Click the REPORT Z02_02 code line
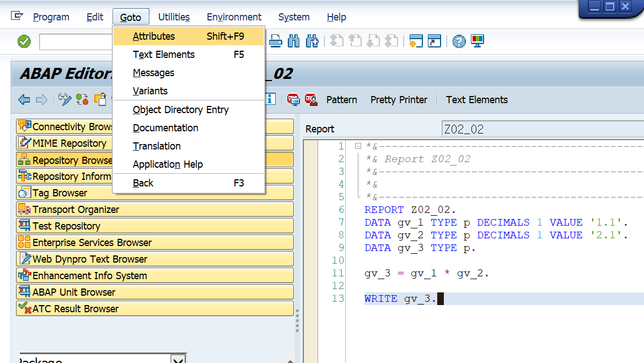644x363 pixels. pos(410,210)
